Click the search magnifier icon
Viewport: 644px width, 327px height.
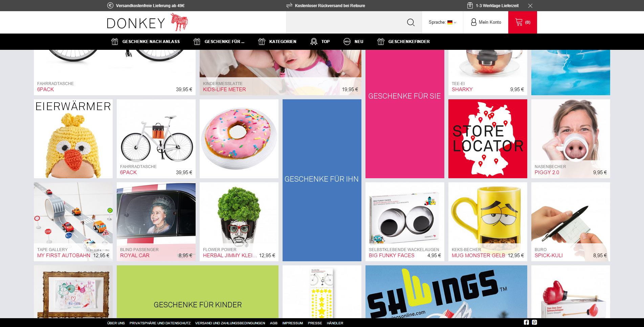click(x=410, y=22)
